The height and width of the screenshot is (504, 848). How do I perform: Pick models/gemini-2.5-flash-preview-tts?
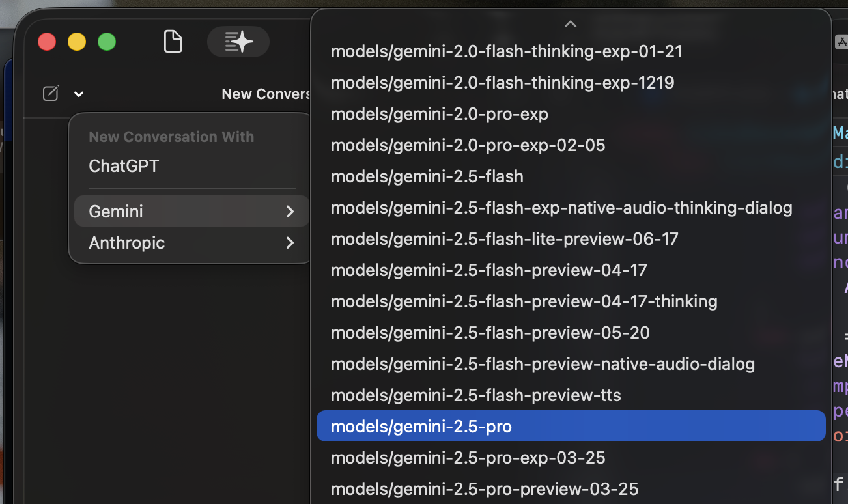coord(476,395)
